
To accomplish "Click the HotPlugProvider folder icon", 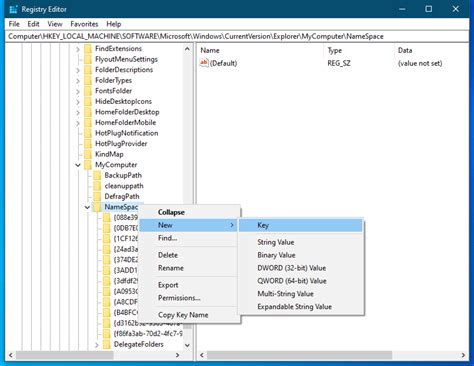I will coord(88,144).
